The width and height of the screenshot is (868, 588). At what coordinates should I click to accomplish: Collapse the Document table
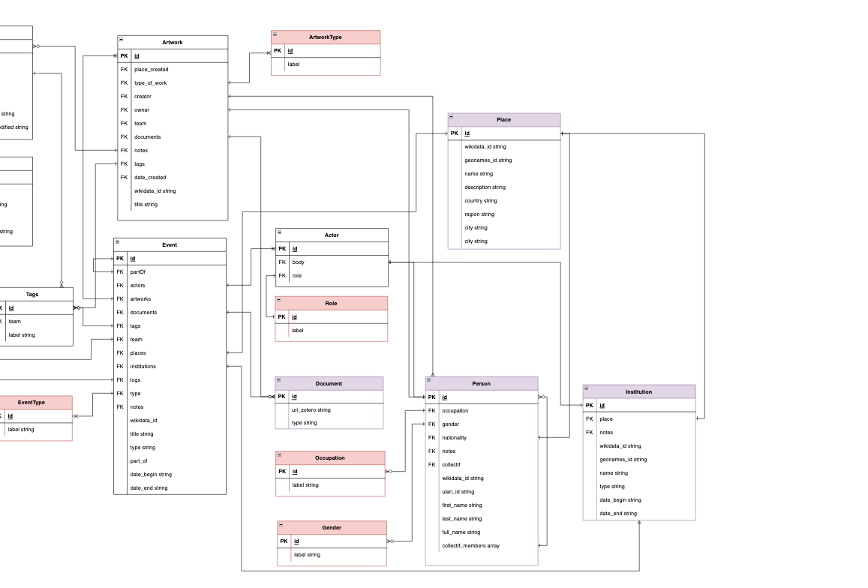[x=280, y=381]
